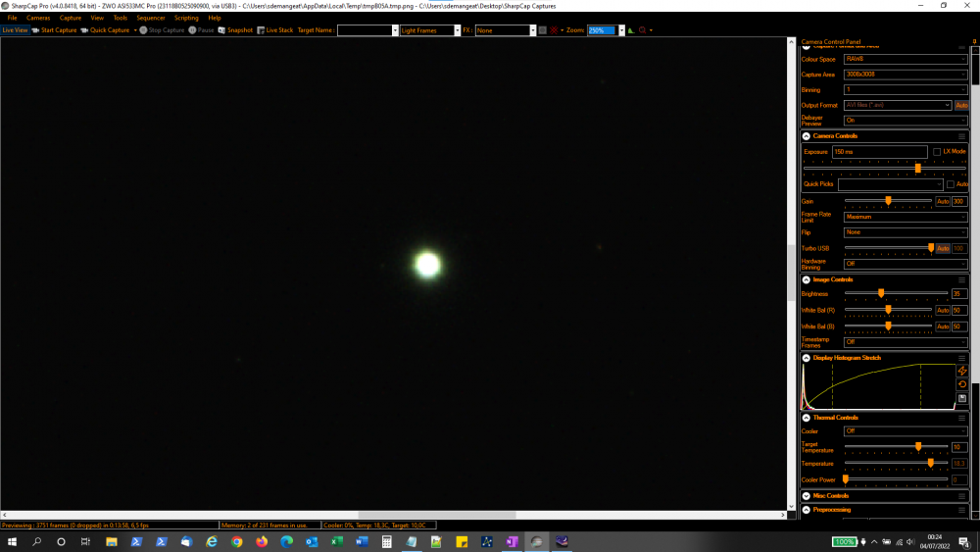
Task: Open the Colour Space RAW8 dropdown
Action: (x=905, y=59)
